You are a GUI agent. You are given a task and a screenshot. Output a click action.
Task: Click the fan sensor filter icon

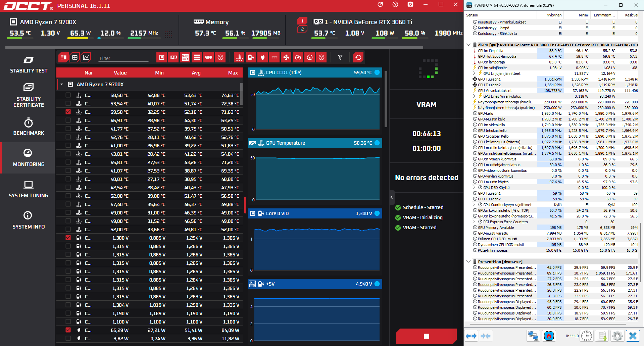tap(286, 57)
